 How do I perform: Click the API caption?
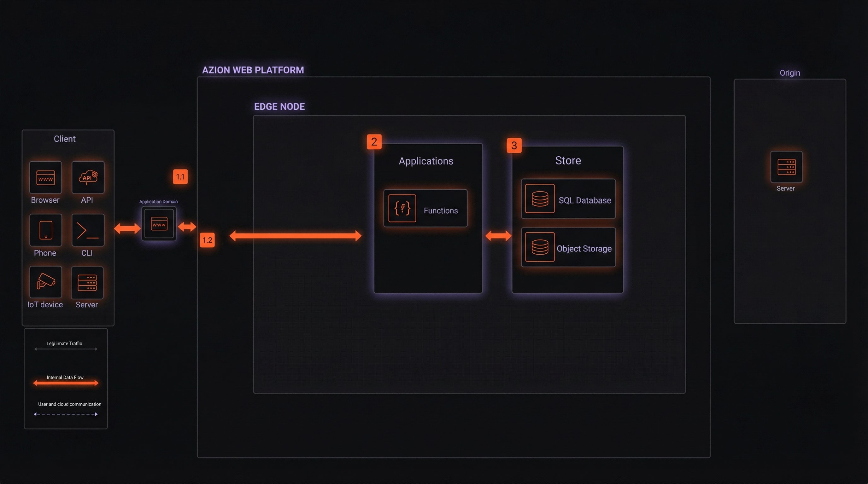[x=87, y=200]
